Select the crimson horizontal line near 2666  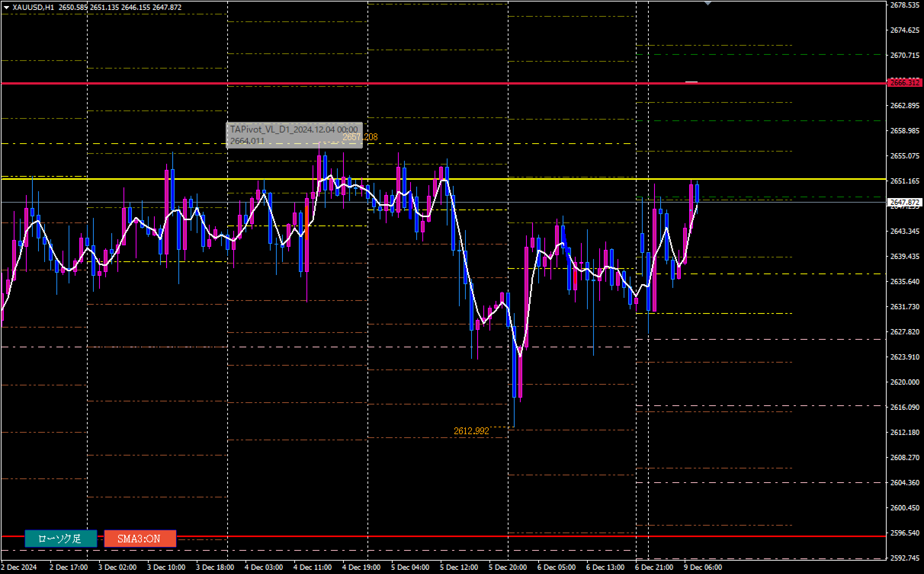[419, 83]
